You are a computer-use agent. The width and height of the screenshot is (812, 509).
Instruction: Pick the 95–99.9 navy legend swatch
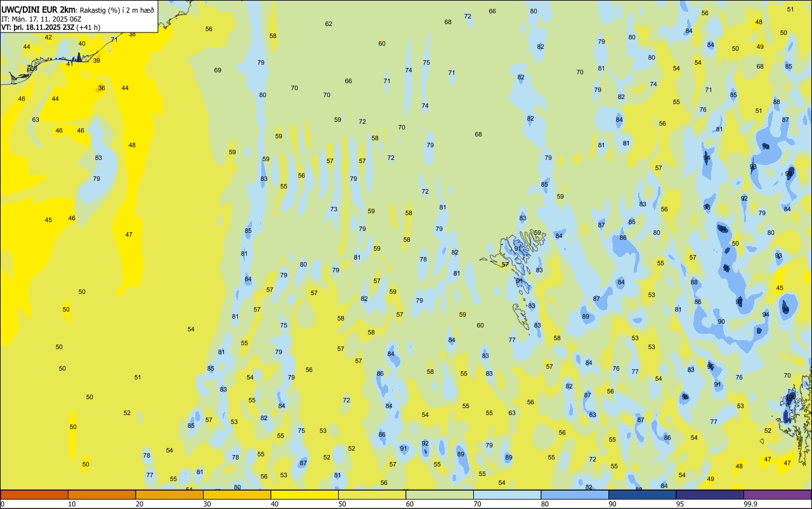pyautogui.click(x=710, y=494)
